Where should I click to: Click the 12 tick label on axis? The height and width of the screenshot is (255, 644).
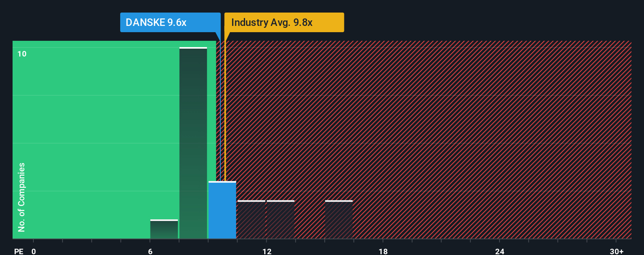coord(267,251)
